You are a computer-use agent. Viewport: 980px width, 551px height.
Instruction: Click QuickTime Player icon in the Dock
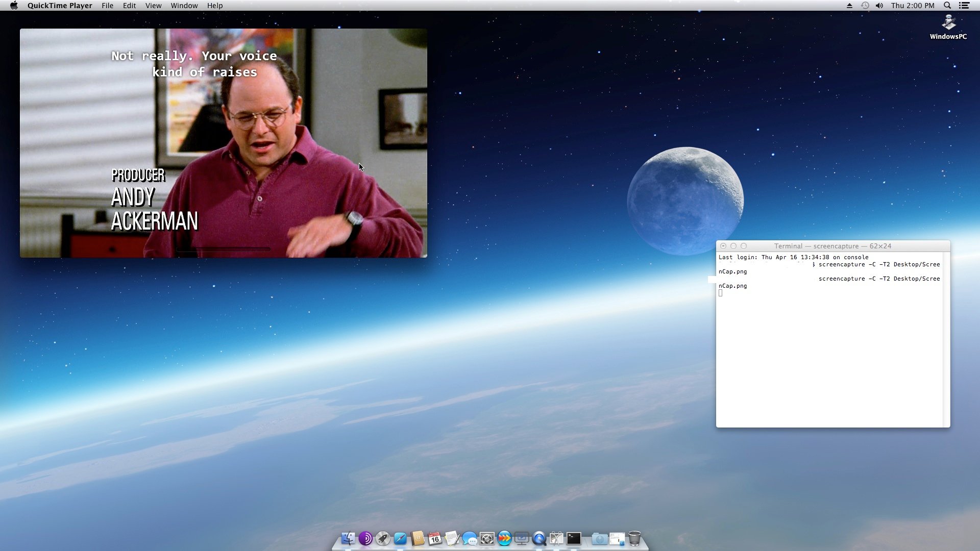[x=539, y=538]
